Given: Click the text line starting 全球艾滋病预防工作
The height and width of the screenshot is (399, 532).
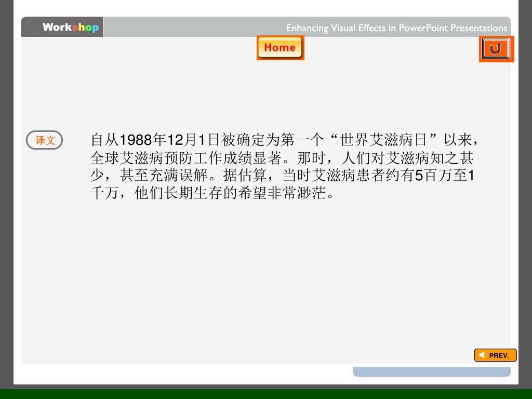Looking at the screenshot, I should (x=282, y=158).
